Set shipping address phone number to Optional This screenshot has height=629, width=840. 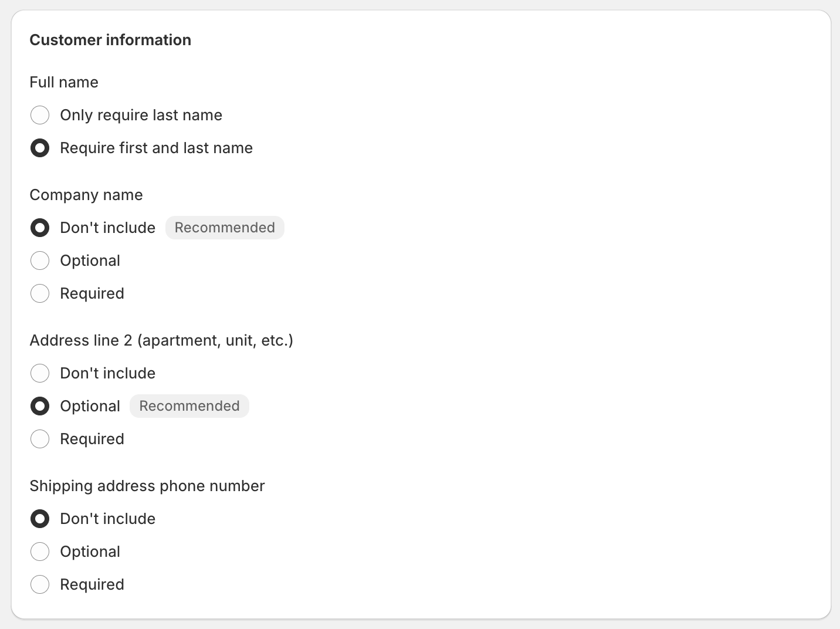click(40, 552)
